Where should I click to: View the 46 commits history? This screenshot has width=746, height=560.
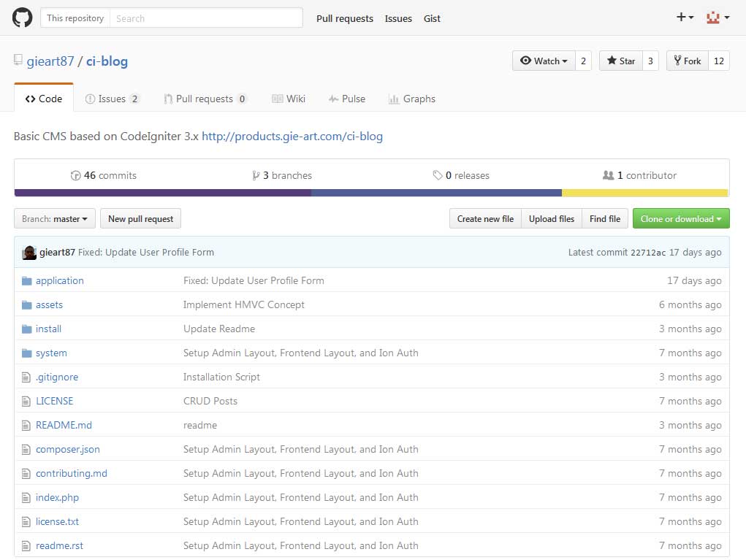(103, 175)
